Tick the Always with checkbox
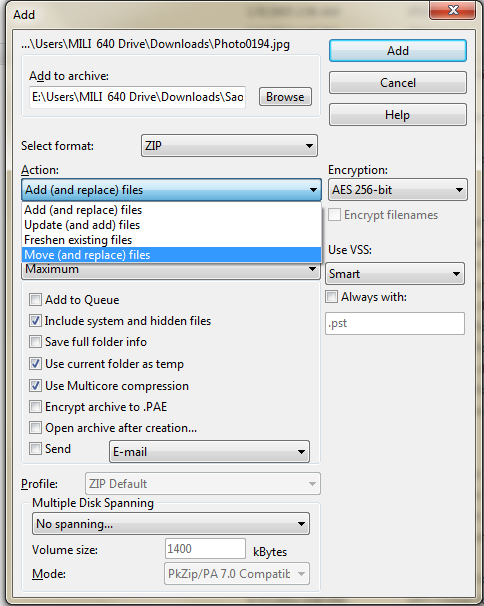The height and width of the screenshot is (606, 484). (x=332, y=297)
